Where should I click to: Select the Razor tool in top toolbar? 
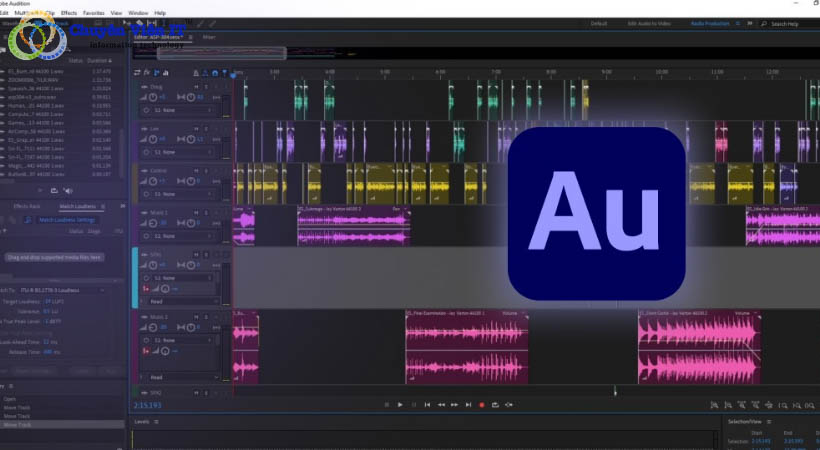(139, 23)
